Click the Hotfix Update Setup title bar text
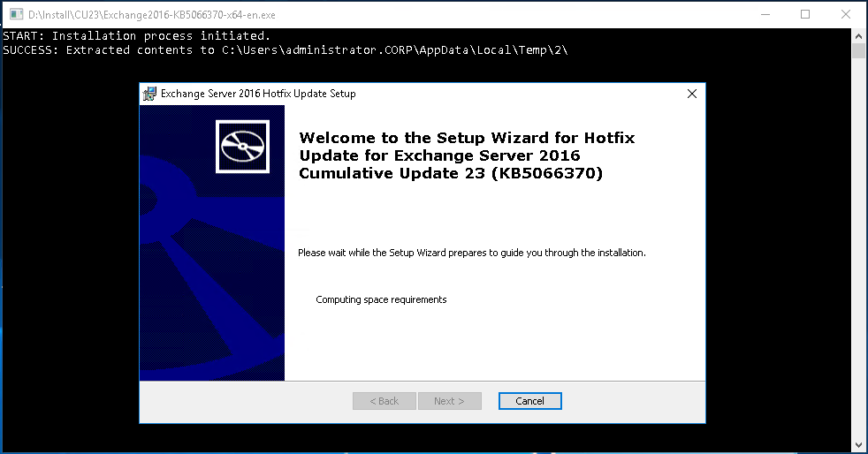The image size is (868, 454). click(258, 94)
